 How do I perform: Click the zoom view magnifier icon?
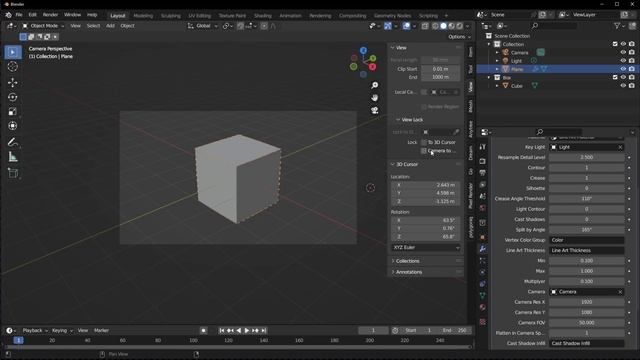coord(374,85)
